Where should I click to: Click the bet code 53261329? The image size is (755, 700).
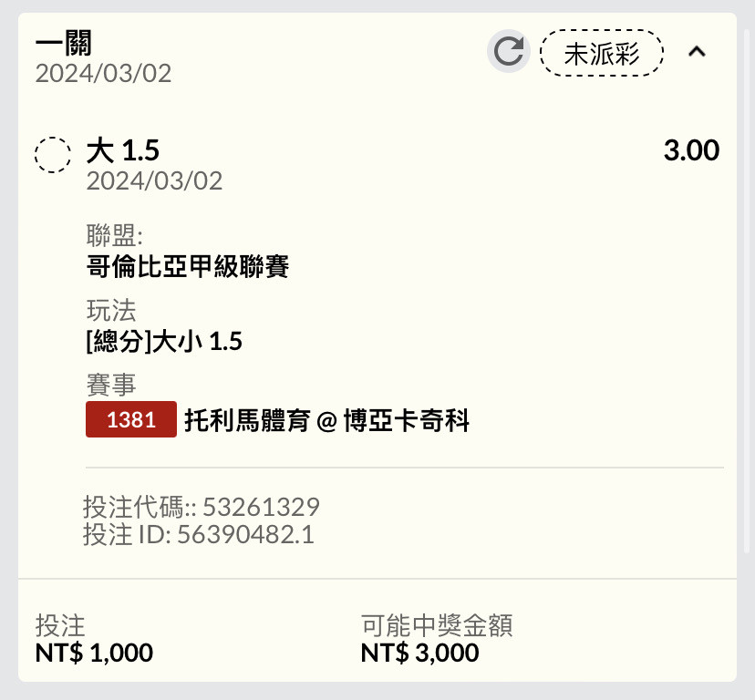(x=261, y=507)
